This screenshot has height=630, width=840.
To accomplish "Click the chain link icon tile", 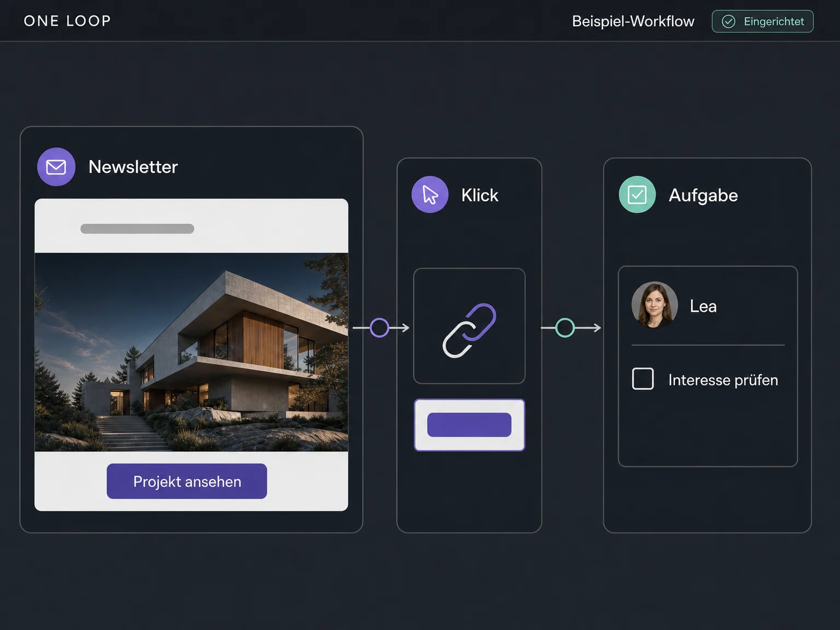I will point(469,326).
